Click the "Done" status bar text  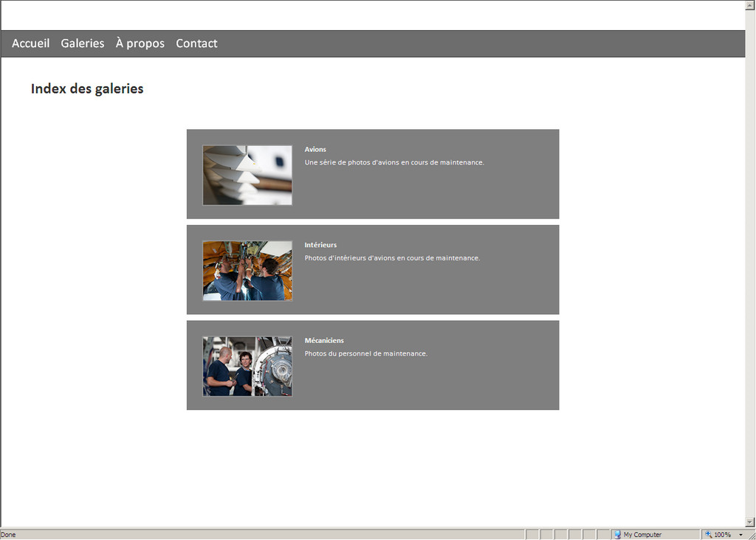click(x=8, y=535)
